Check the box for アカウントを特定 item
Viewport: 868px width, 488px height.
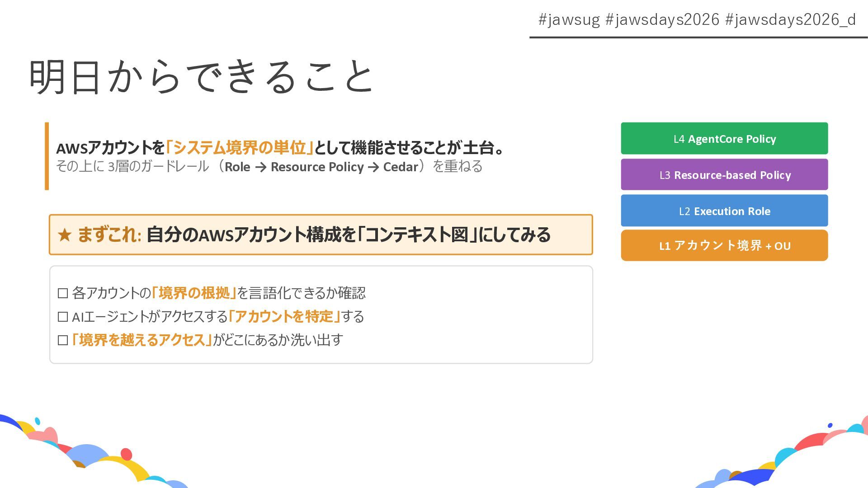point(63,317)
